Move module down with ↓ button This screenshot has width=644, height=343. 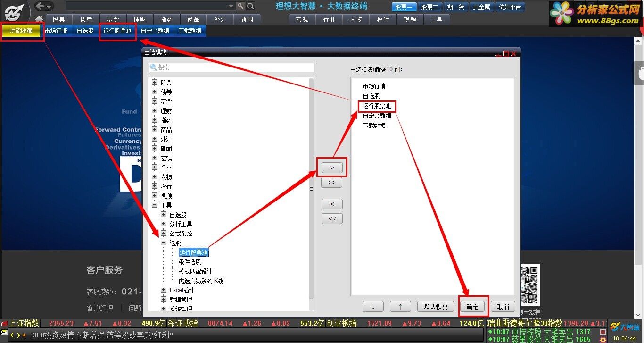373,307
